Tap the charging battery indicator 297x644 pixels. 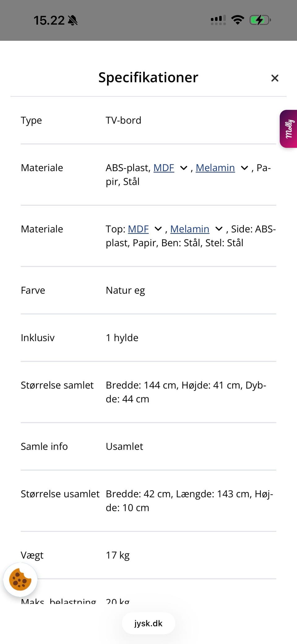point(260,19)
